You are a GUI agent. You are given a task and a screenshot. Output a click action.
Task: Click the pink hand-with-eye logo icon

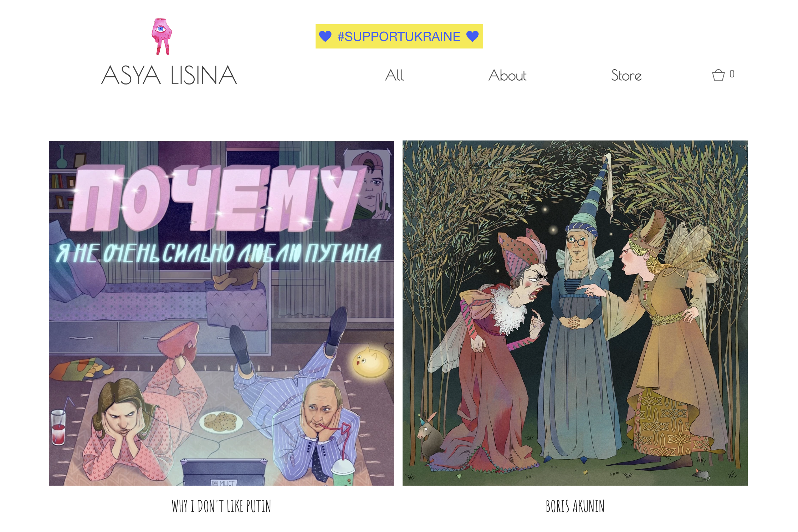click(162, 37)
